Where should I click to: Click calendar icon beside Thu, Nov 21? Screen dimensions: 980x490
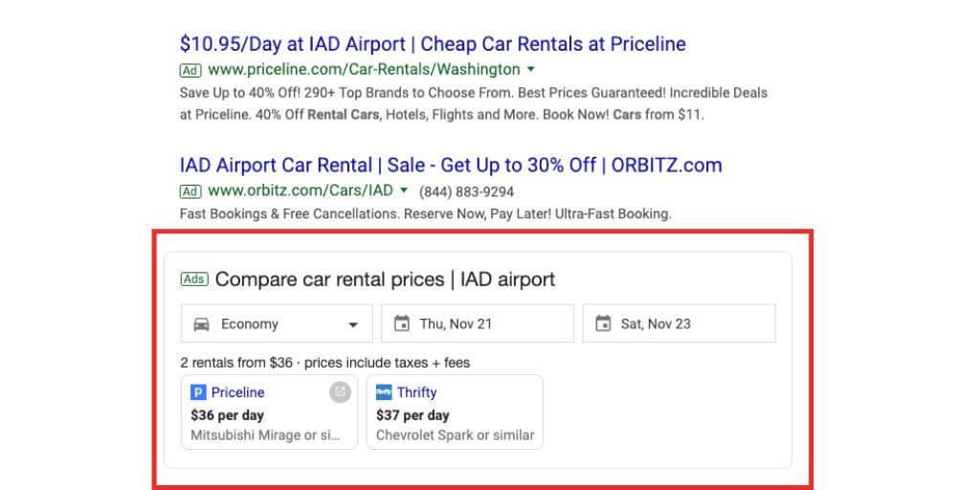click(402, 323)
